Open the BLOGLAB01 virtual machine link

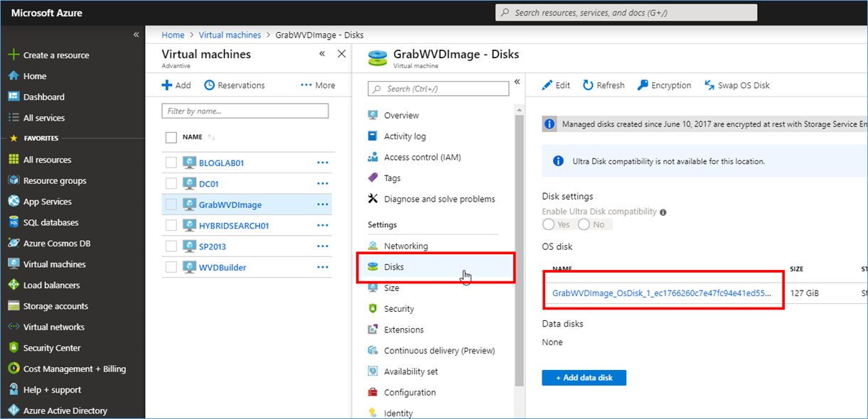[222, 163]
